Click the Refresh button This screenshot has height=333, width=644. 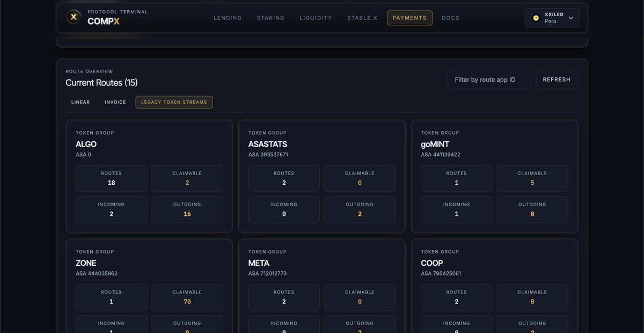(x=557, y=79)
